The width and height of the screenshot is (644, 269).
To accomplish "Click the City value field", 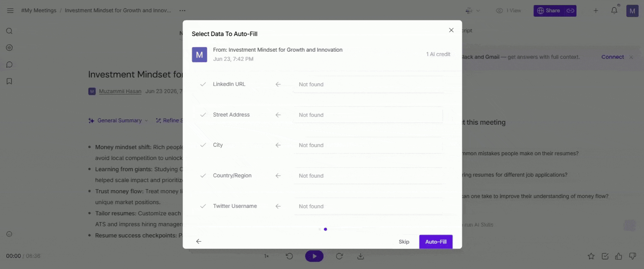I will click(368, 145).
